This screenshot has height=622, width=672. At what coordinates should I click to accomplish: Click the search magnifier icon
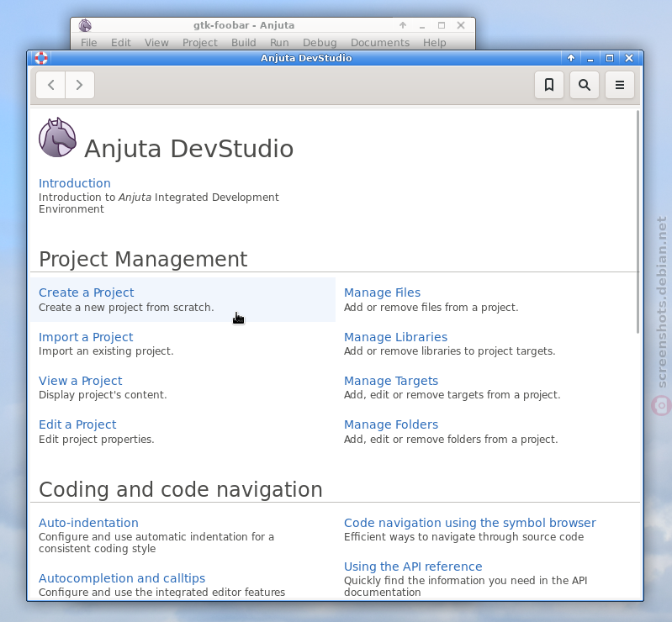tap(585, 85)
